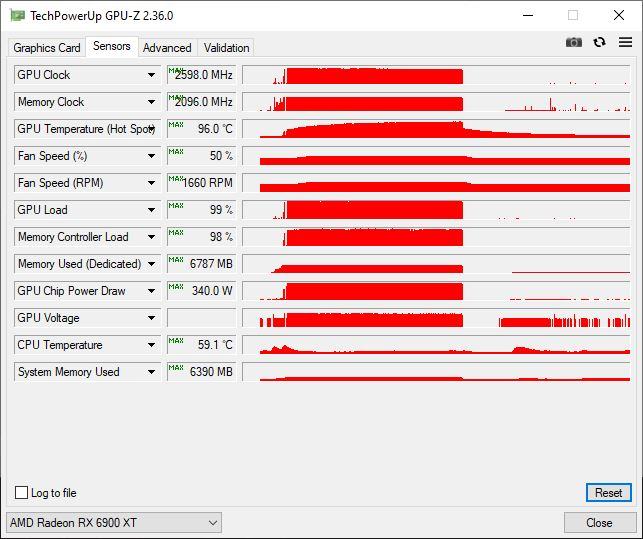Click the 1660 RPM fan value
This screenshot has height=539, width=643.
coord(202,183)
